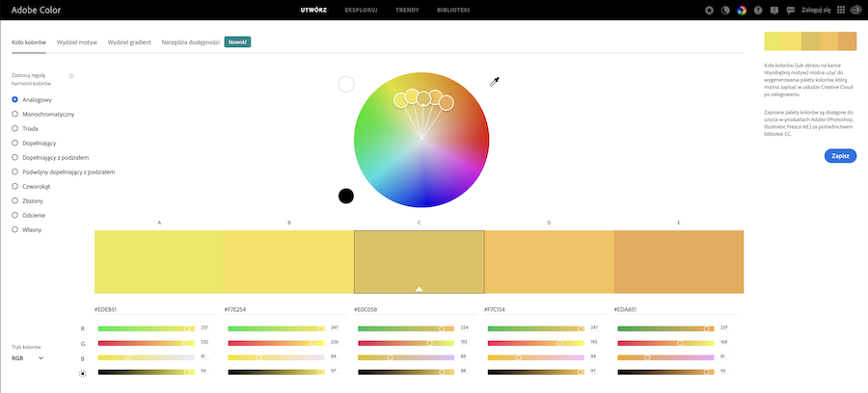Switch to Narzędzia dostępności tab
Screen dimensions: 868x393
[x=190, y=42]
